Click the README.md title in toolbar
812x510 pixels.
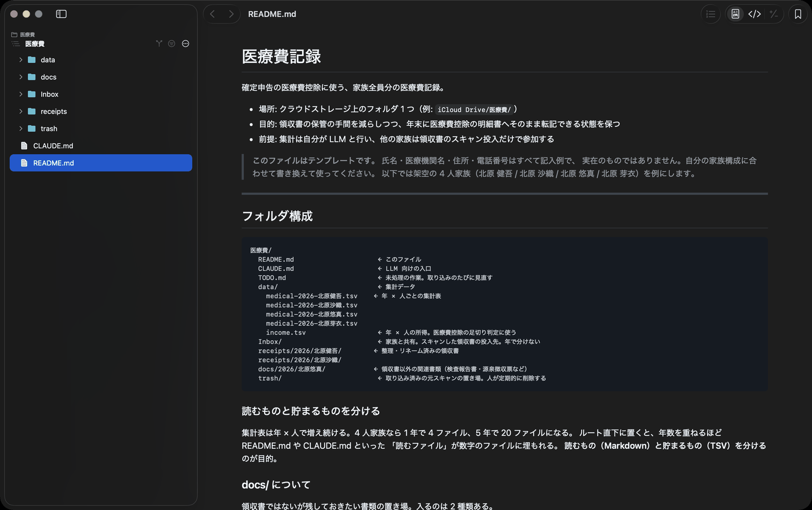[x=272, y=14]
